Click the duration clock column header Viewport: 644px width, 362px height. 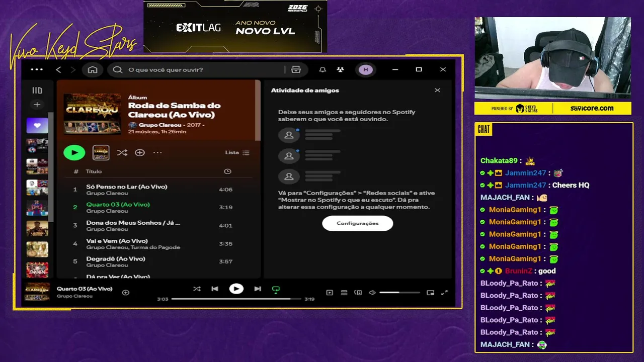coord(227,171)
